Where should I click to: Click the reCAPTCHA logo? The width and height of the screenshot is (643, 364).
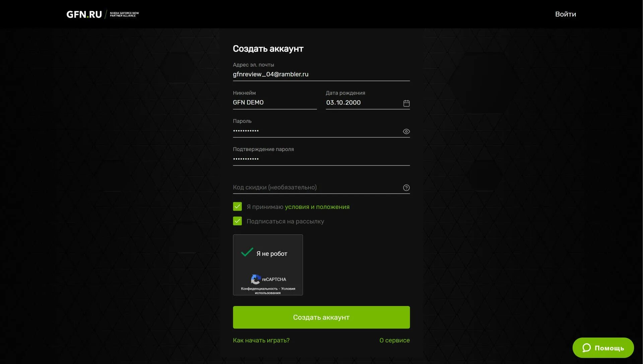256,279
